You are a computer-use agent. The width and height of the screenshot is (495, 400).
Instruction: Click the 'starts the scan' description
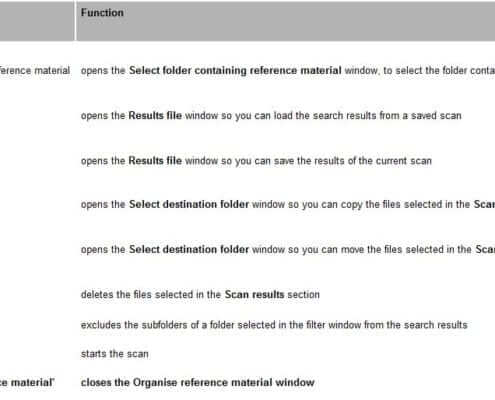click(x=115, y=354)
